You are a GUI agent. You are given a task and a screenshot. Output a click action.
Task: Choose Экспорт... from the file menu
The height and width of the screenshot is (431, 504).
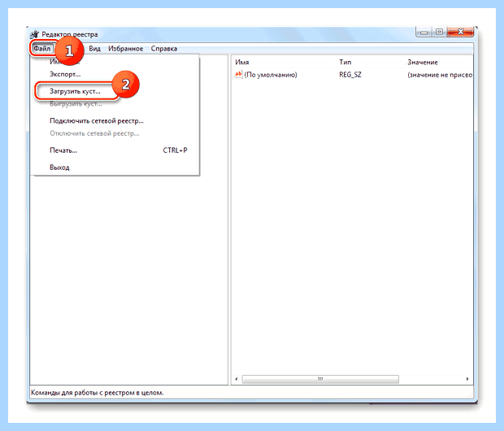(x=65, y=74)
